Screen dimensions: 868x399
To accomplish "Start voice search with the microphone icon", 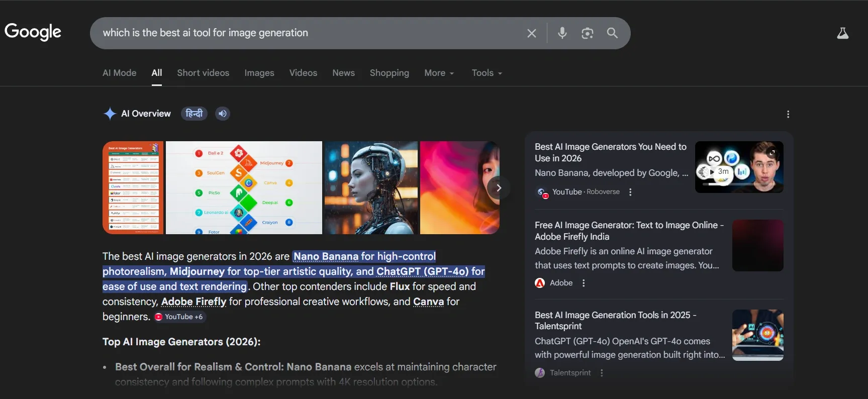I will [x=562, y=33].
